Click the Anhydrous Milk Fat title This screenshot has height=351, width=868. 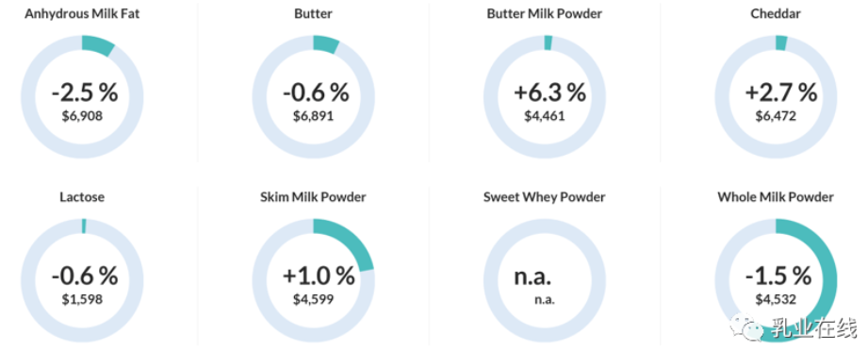point(82,14)
